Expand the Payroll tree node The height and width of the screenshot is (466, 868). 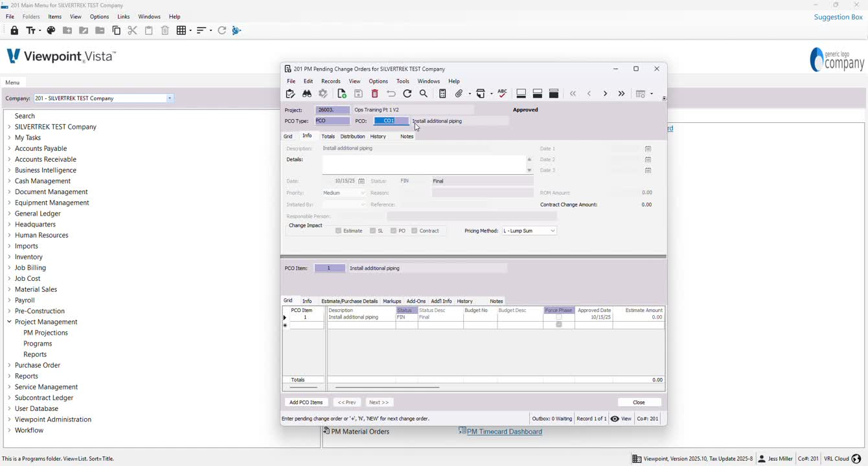[9, 300]
